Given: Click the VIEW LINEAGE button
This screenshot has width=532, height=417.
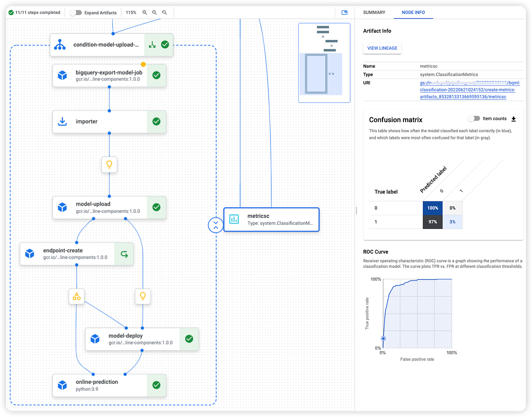Looking at the screenshot, I should tap(382, 48).
